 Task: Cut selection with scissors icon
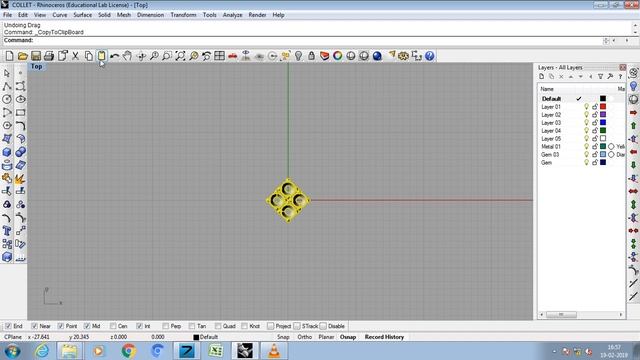click(x=75, y=56)
